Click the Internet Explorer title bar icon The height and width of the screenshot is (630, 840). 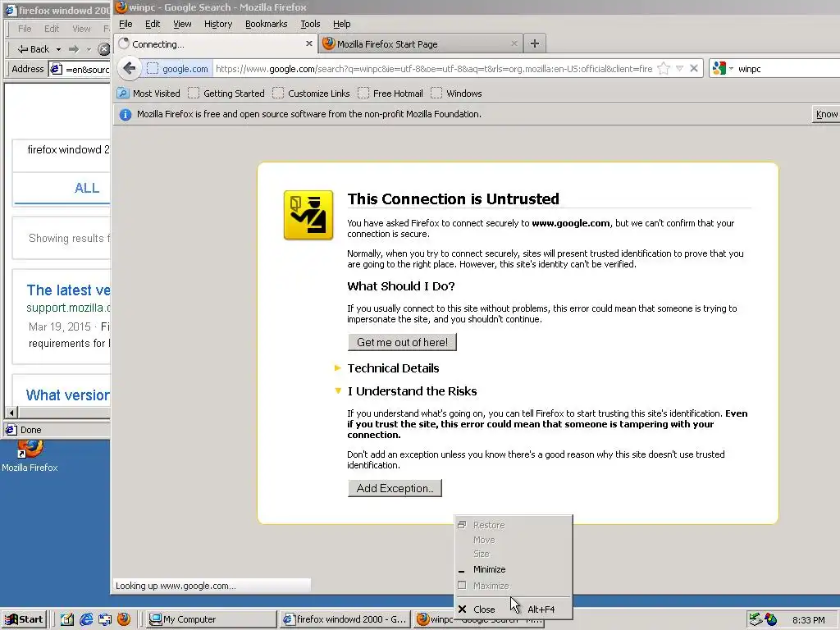pyautogui.click(x=11, y=11)
